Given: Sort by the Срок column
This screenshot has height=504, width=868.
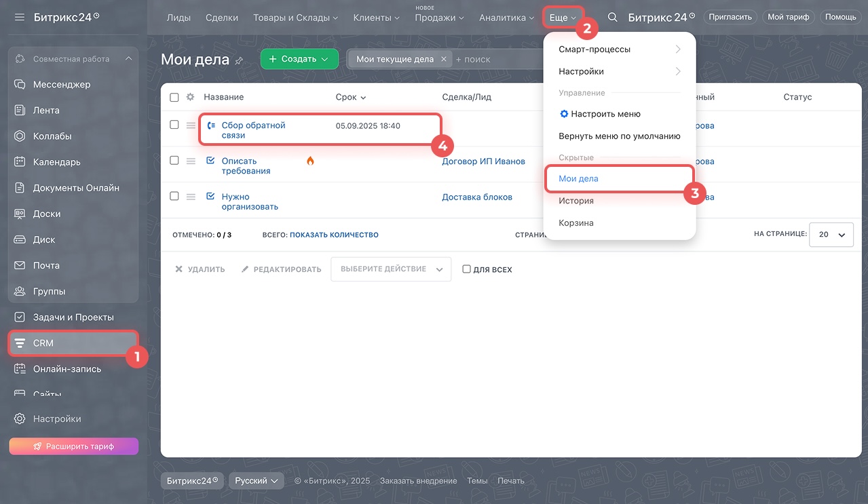Looking at the screenshot, I should point(351,97).
